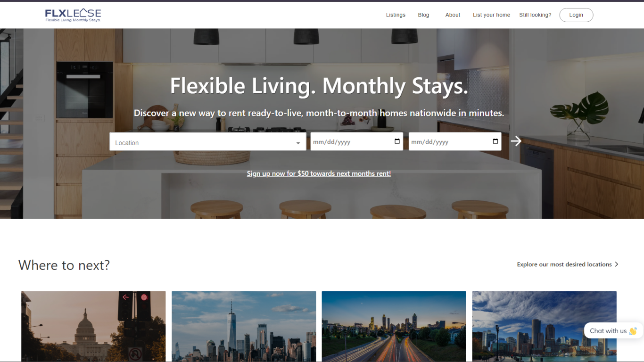This screenshot has height=362, width=644.
Task: Open the About page
Action: coord(453,15)
